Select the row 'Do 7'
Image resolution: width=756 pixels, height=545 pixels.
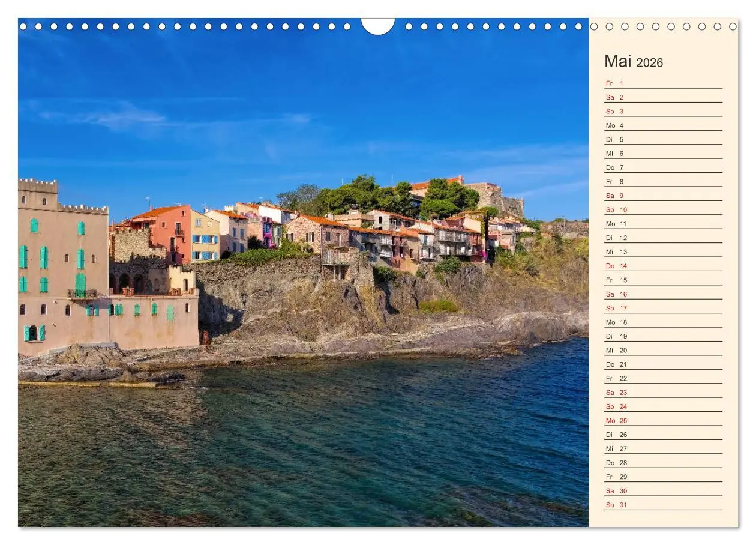tap(663, 167)
